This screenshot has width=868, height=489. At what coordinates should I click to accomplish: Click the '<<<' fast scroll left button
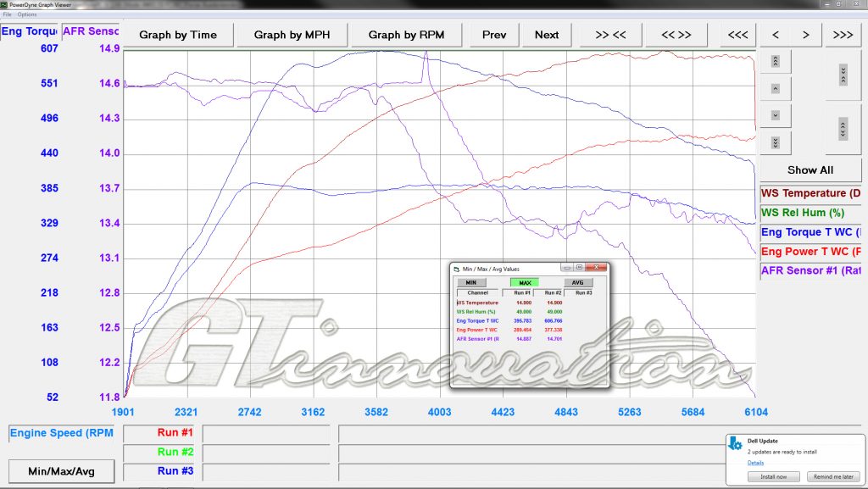tap(738, 35)
